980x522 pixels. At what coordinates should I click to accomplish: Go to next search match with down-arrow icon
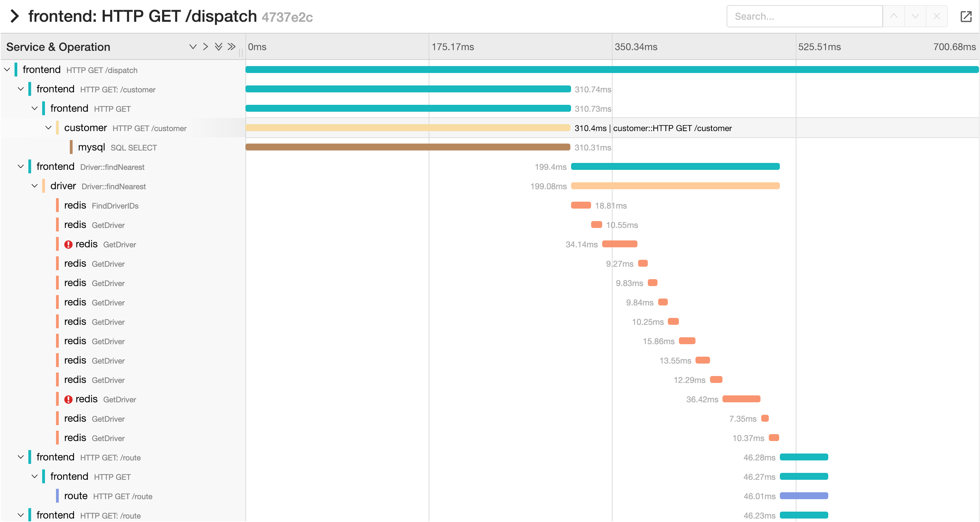pyautogui.click(x=915, y=16)
